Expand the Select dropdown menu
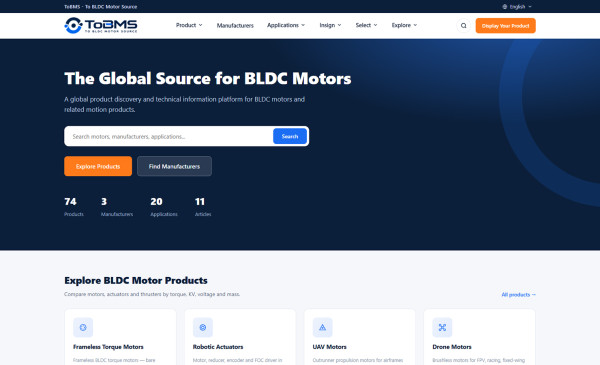 pyautogui.click(x=366, y=25)
